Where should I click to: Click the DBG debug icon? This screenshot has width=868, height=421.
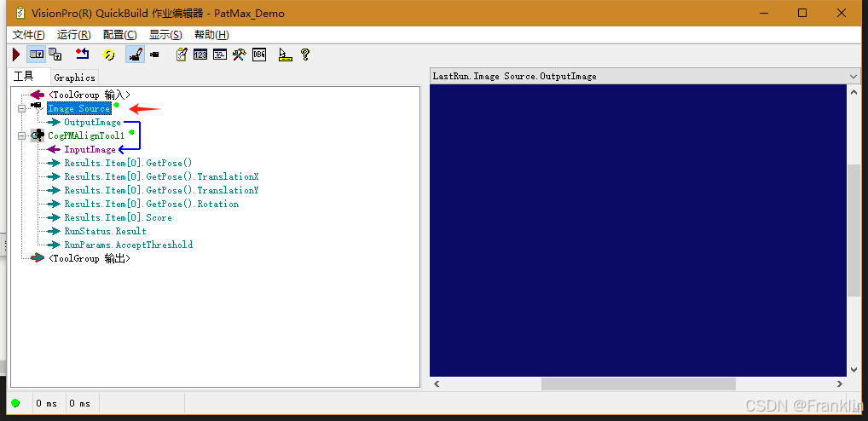point(259,55)
